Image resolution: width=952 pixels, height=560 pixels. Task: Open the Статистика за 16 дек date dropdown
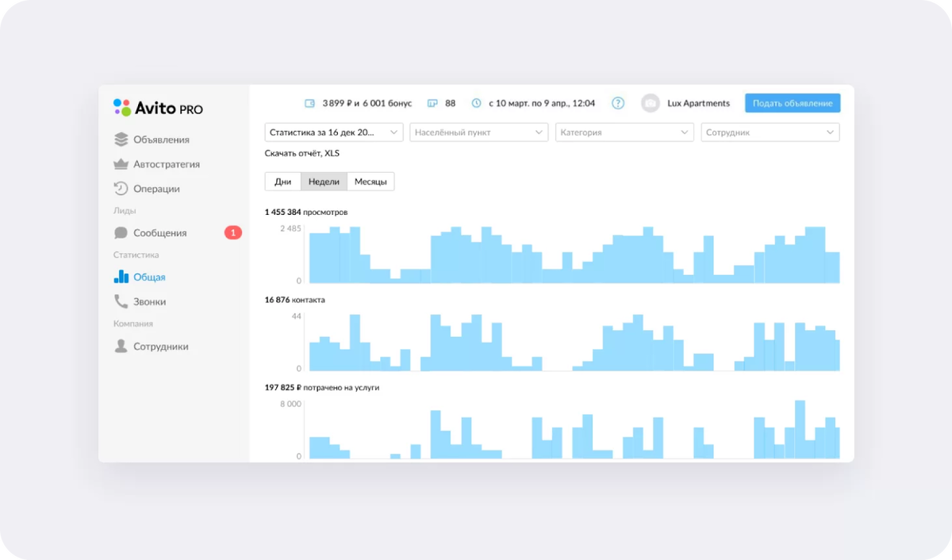(334, 132)
